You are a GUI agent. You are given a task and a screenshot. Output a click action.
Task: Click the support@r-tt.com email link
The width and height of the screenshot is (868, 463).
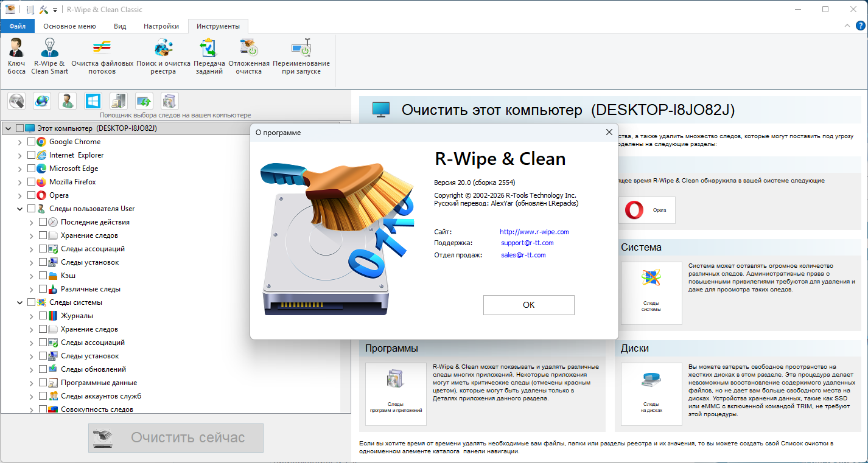click(x=527, y=243)
